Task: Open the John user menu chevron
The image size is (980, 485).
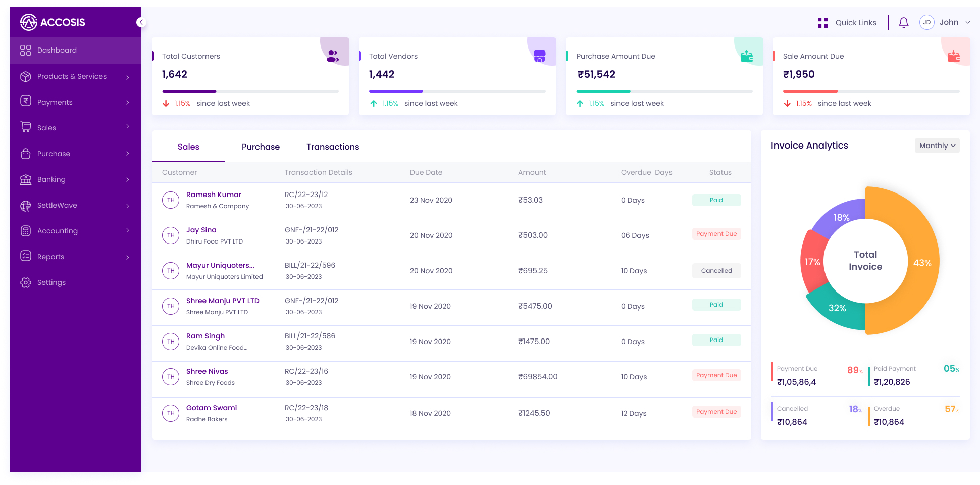Action: point(968,22)
